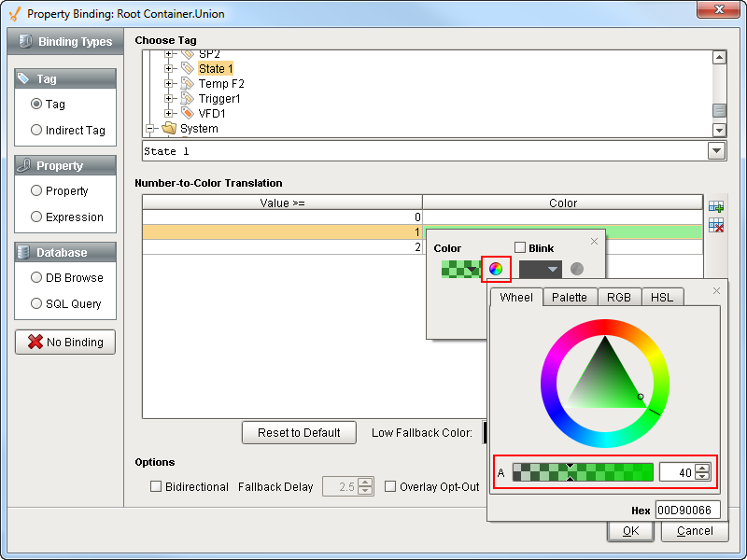Select the Indirect Tag radio button
The height and width of the screenshot is (560, 747).
(37, 131)
